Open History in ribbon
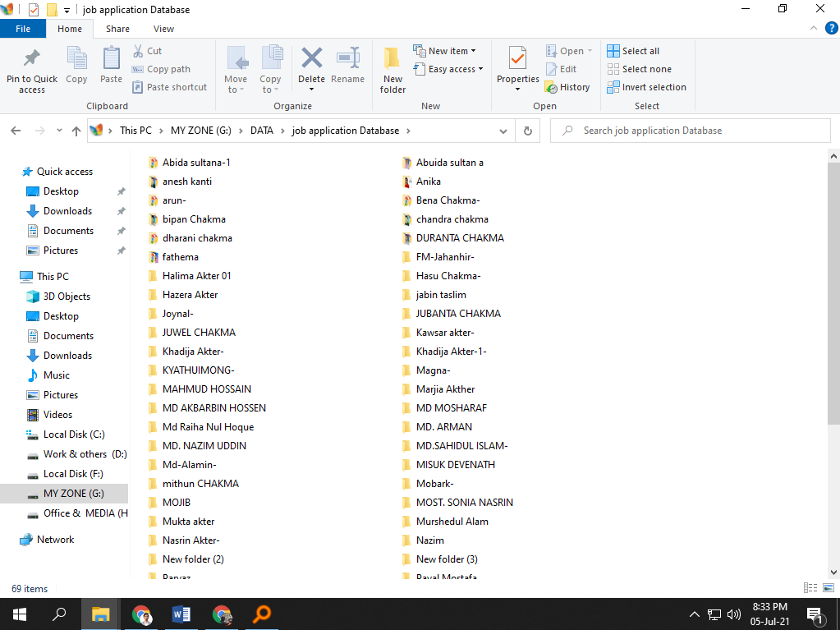Image resolution: width=840 pixels, height=630 pixels. [567, 87]
